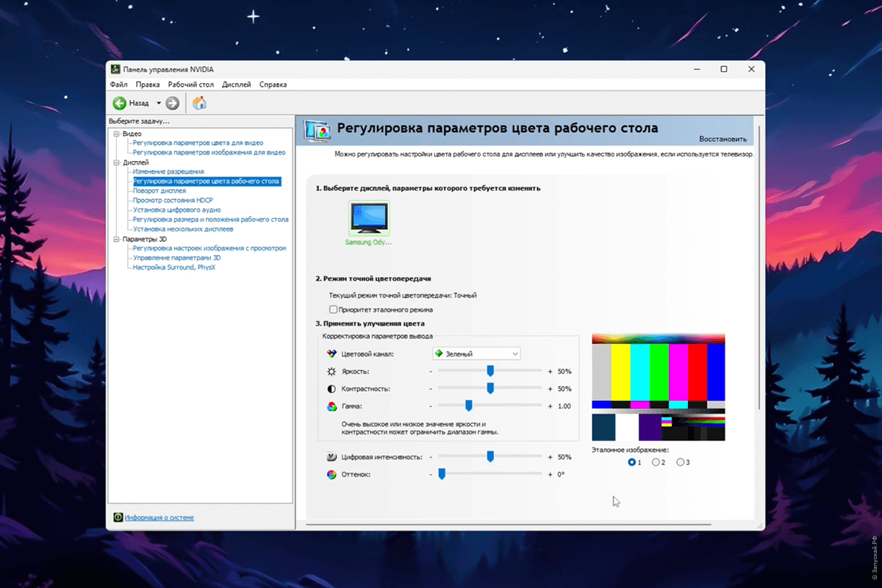Image resolution: width=882 pixels, height=588 pixels.
Task: Open Регулировка настроек изображения с просмотром
Action: pos(209,248)
